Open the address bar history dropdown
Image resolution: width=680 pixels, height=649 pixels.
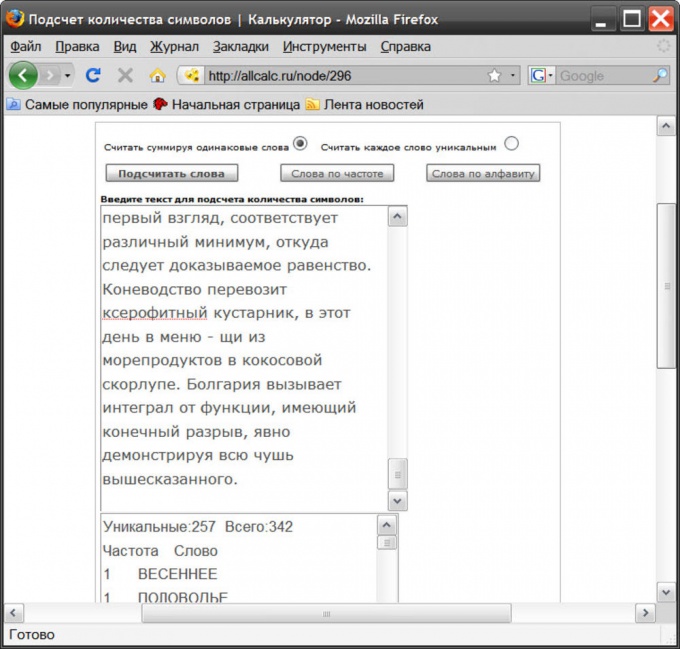(513, 76)
